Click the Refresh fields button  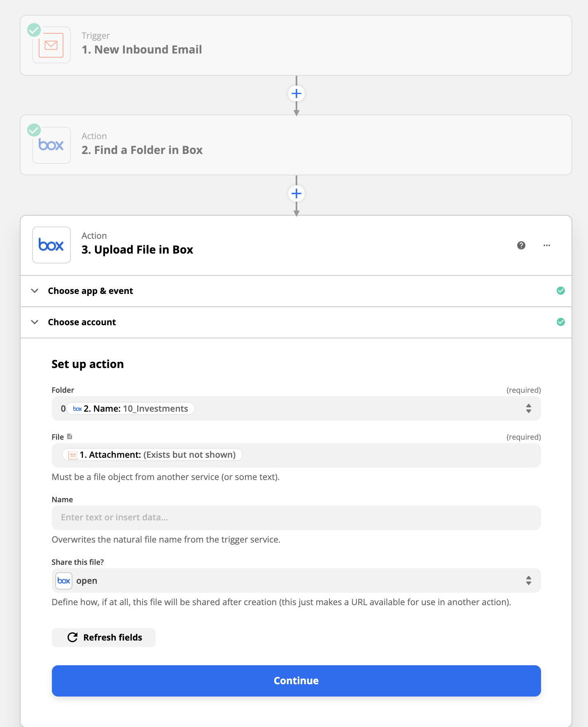click(x=104, y=638)
